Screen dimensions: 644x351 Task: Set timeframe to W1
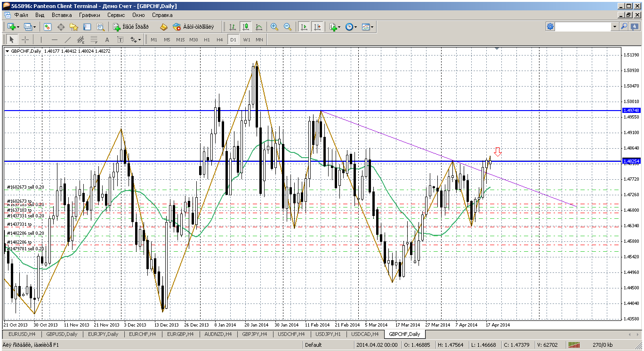click(x=247, y=40)
